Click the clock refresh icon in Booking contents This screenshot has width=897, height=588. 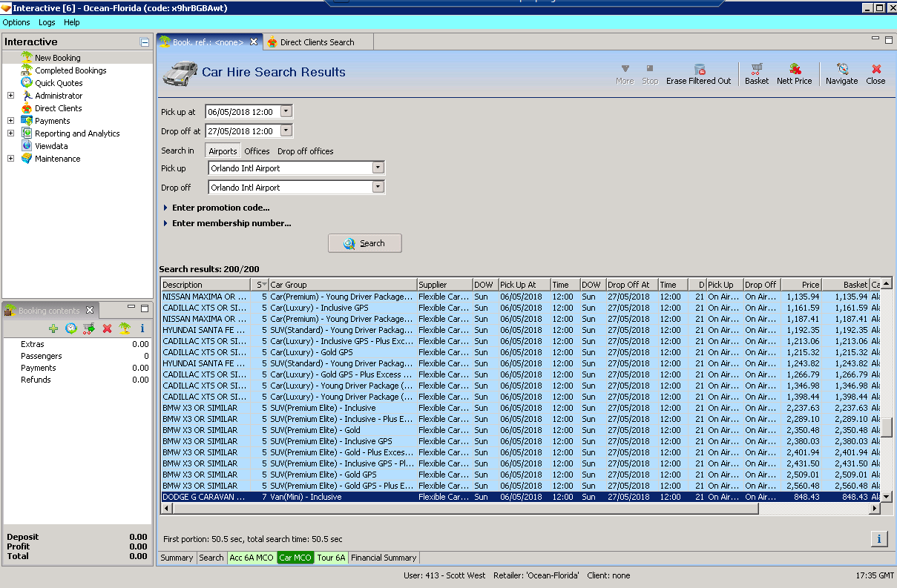coord(71,328)
